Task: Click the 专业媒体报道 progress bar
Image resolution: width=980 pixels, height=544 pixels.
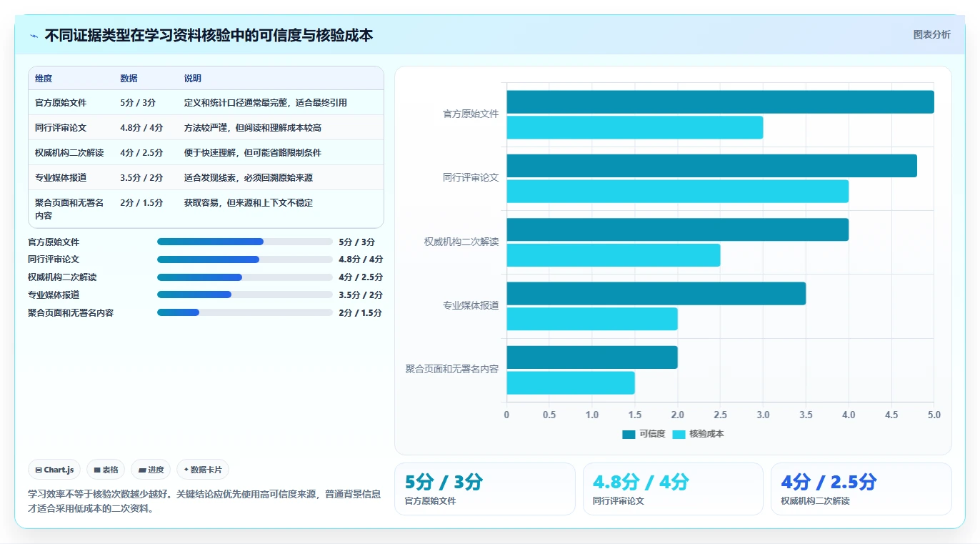Action: [245, 295]
